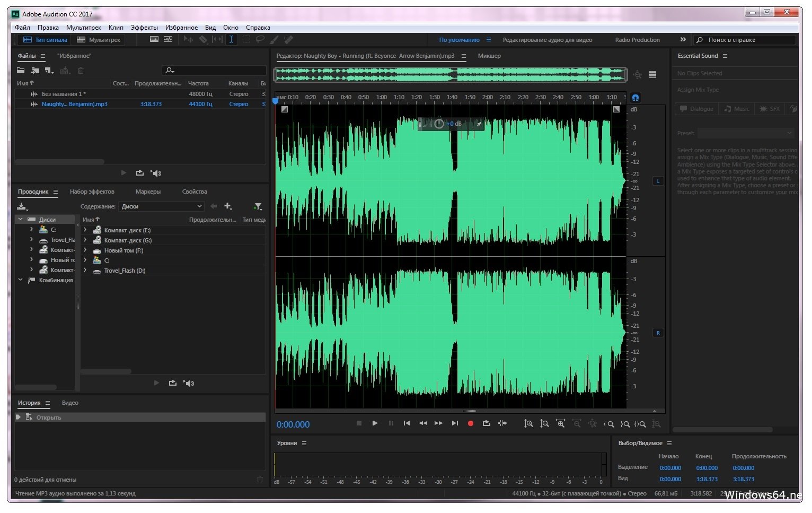
Task: Select the Lasso Selection tool
Action: 260,39
